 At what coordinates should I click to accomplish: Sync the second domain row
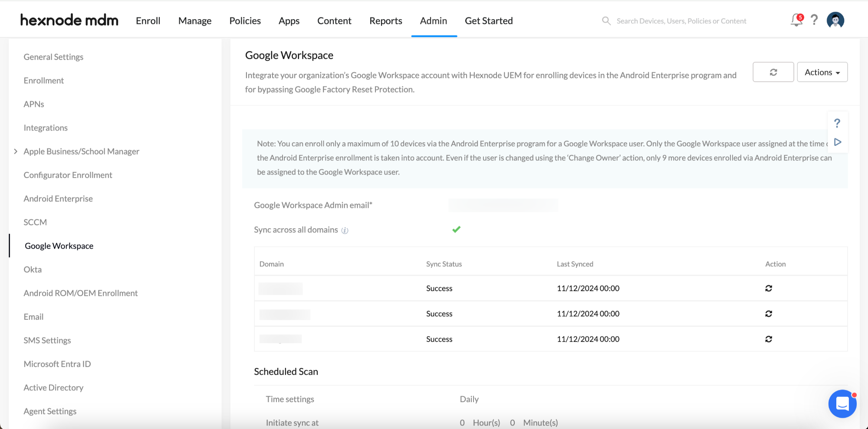tap(769, 314)
